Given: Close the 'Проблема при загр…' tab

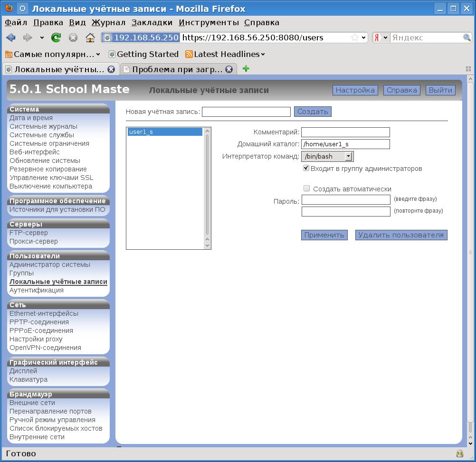Looking at the screenshot, I should pos(228,69).
